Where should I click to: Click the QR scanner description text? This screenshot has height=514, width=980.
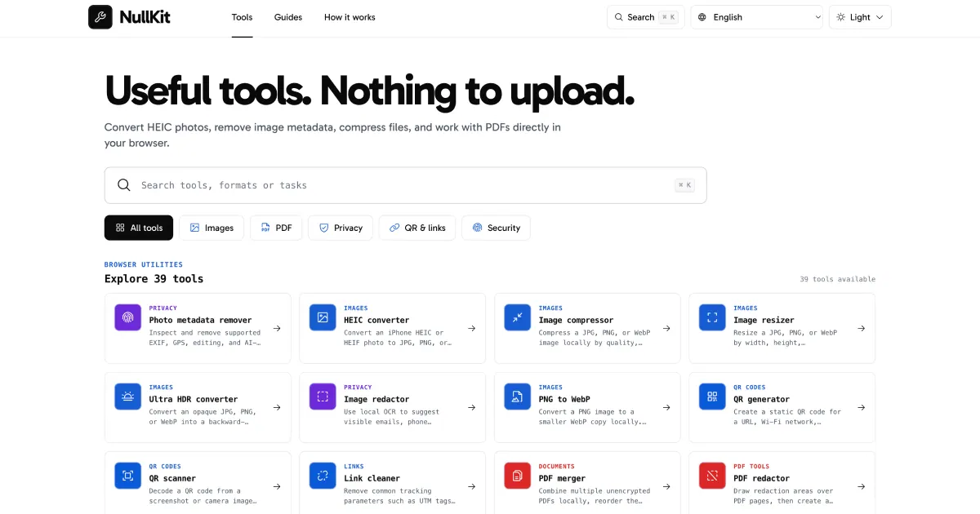click(203, 496)
